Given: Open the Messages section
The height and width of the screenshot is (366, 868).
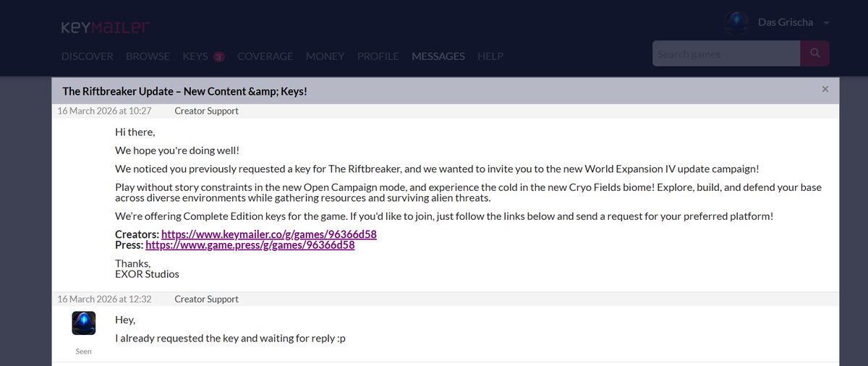Looking at the screenshot, I should click(x=438, y=56).
